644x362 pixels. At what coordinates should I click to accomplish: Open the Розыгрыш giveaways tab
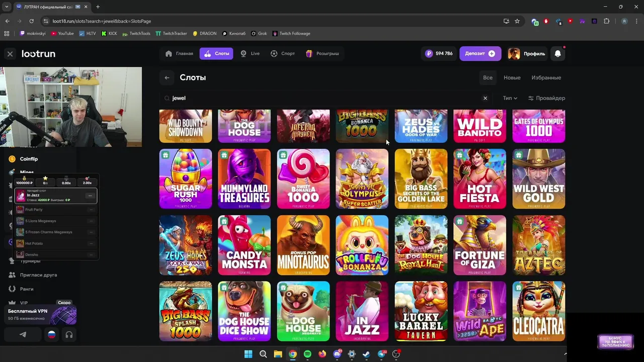coord(323,53)
